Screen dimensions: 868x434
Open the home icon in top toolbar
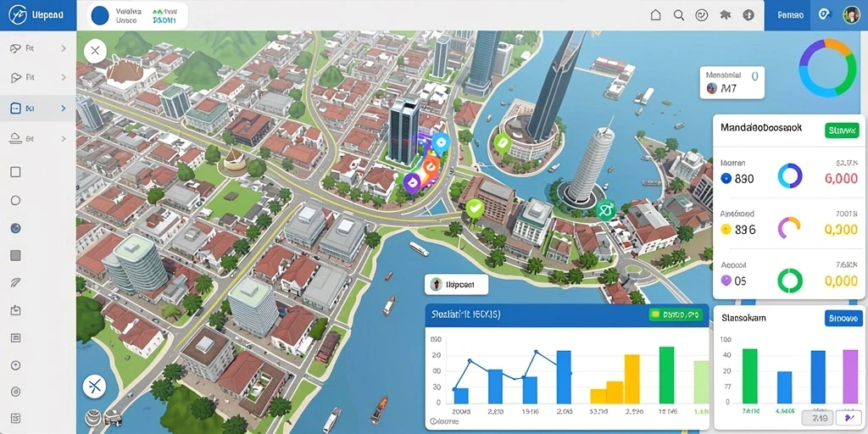point(655,15)
